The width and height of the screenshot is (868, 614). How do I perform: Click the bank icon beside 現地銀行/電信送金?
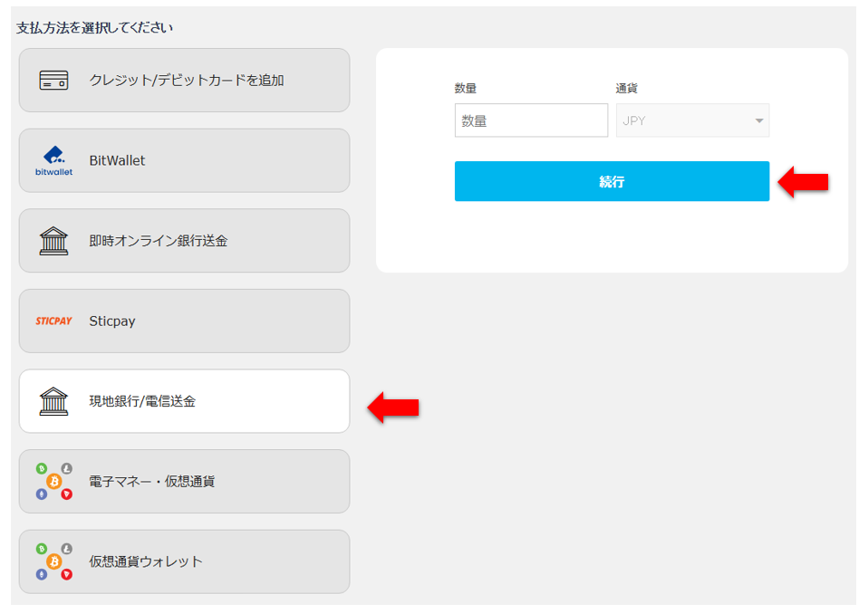(x=53, y=401)
